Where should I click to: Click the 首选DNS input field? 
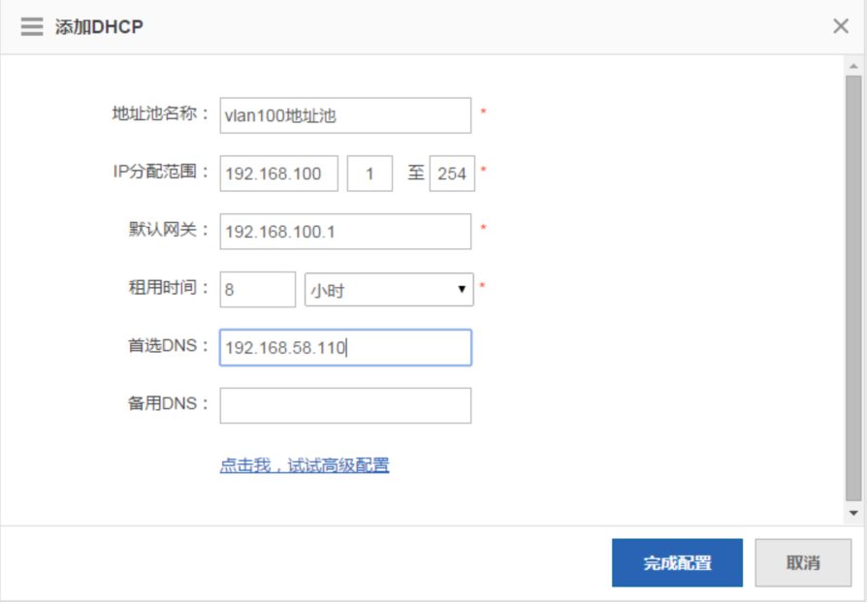(345, 348)
